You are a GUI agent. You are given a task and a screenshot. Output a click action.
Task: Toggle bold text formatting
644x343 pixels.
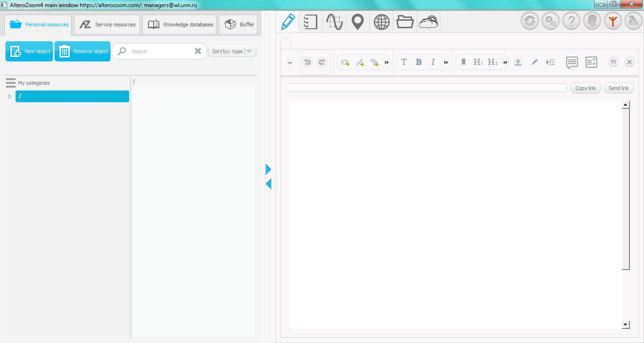[x=418, y=62]
